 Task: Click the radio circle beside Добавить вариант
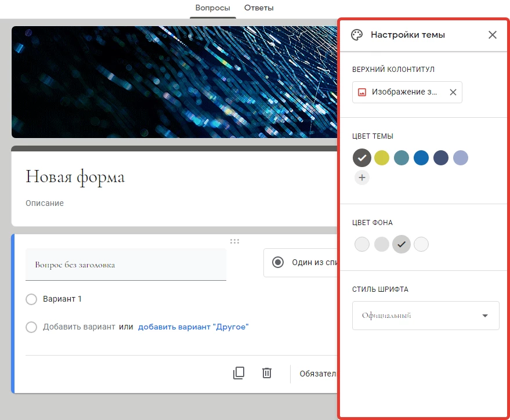tap(31, 327)
